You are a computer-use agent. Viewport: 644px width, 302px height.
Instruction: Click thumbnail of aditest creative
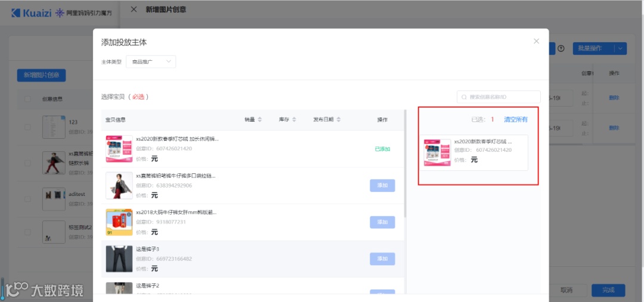54,199
